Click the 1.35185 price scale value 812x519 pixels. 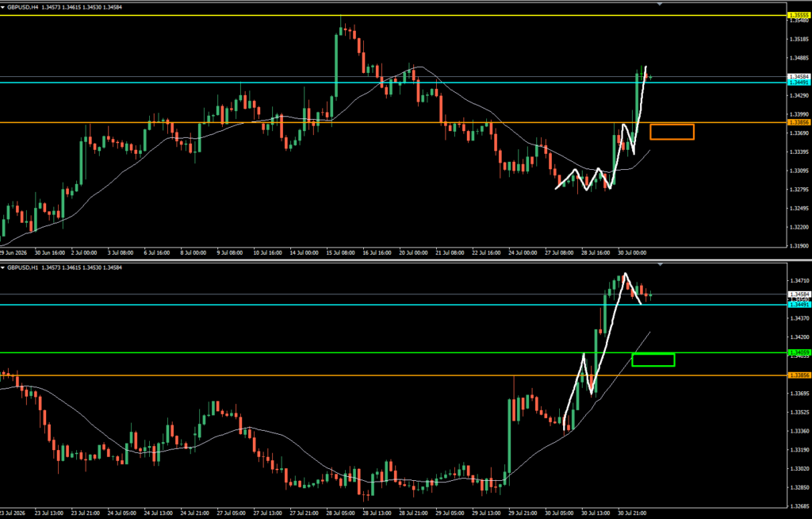[799, 39]
